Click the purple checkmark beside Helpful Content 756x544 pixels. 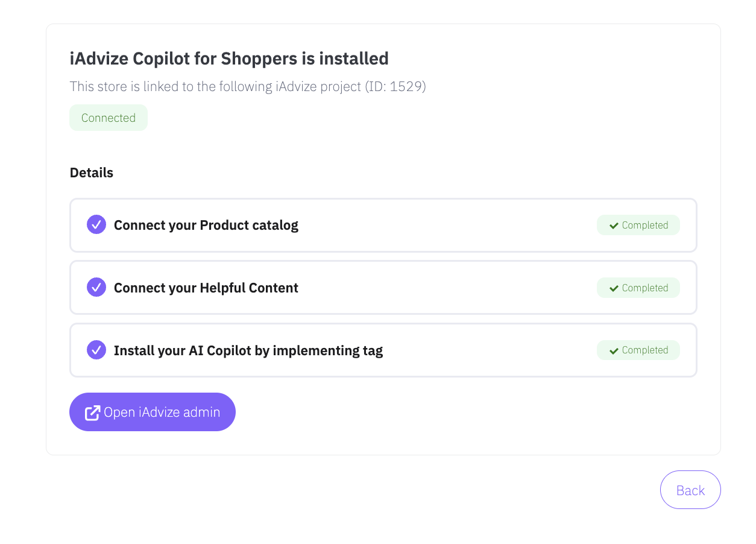(96, 288)
